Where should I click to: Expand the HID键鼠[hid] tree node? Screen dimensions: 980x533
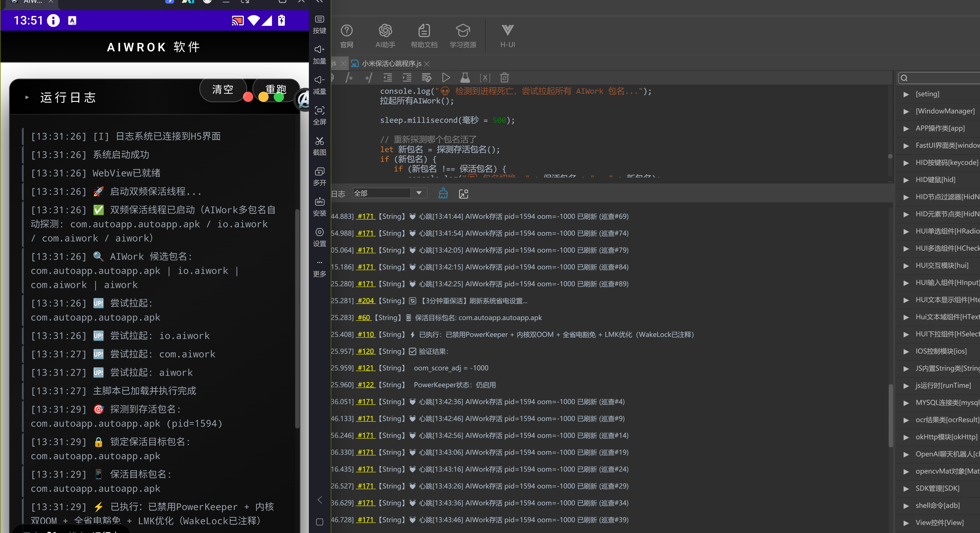click(906, 180)
